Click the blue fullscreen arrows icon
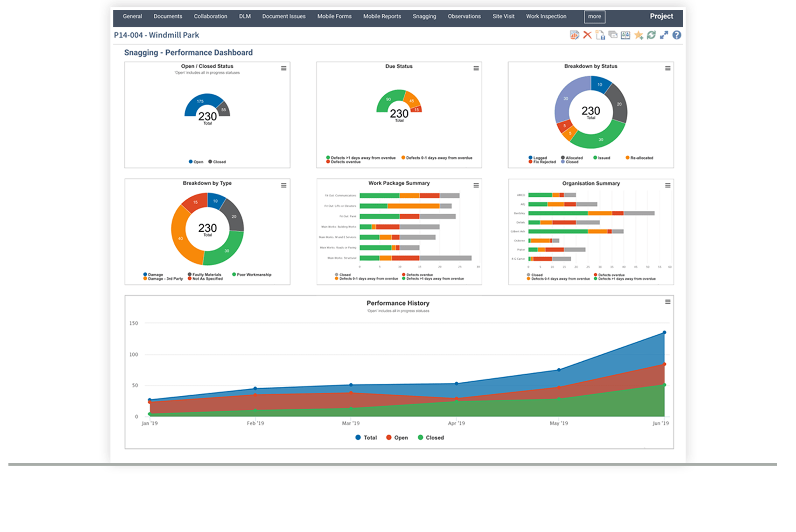 click(x=664, y=35)
